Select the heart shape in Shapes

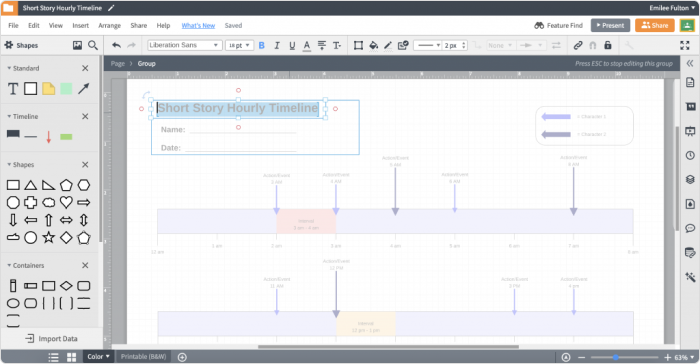click(66, 202)
